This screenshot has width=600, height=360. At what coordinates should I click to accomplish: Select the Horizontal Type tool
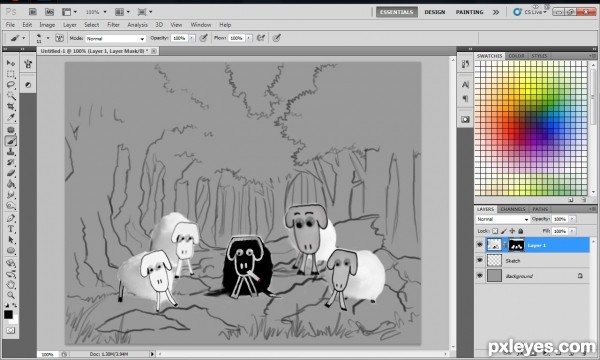point(11,229)
